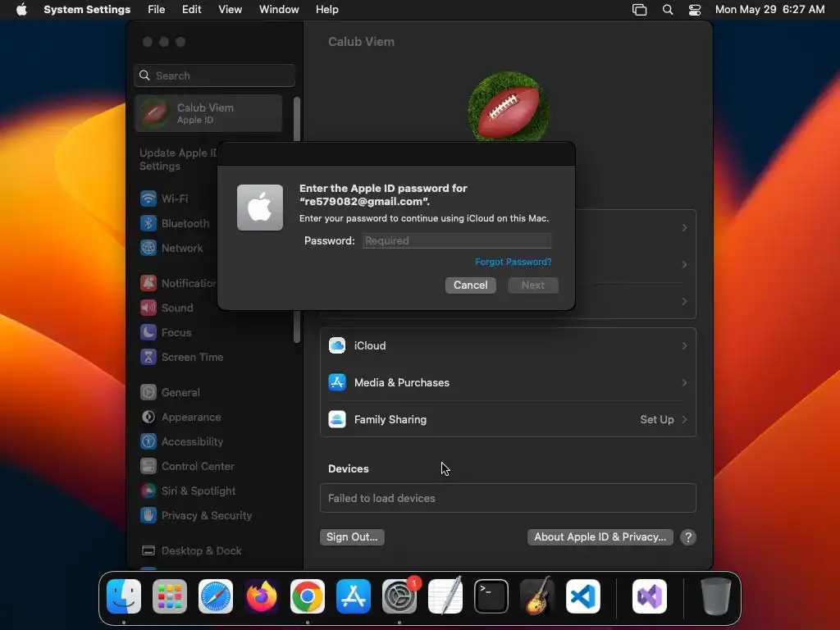Click the Stage Manager menu bar icon

click(640, 10)
